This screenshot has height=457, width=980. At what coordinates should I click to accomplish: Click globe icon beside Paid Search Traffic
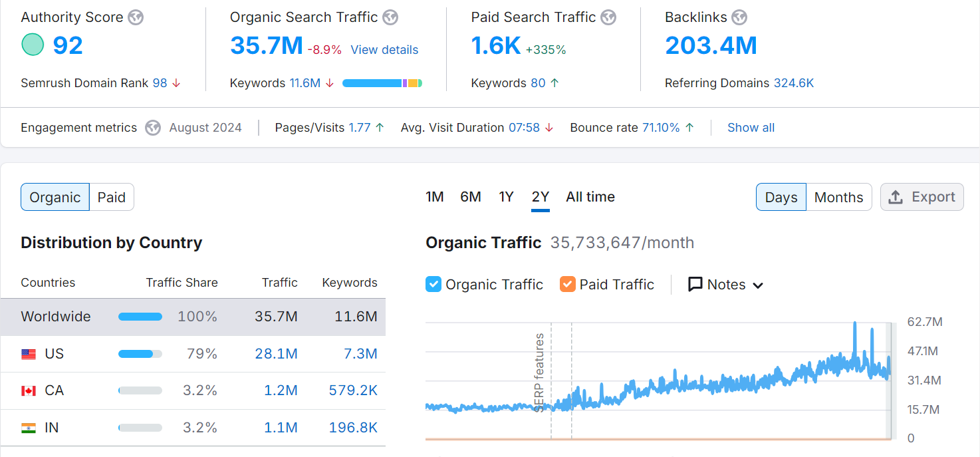608,17
